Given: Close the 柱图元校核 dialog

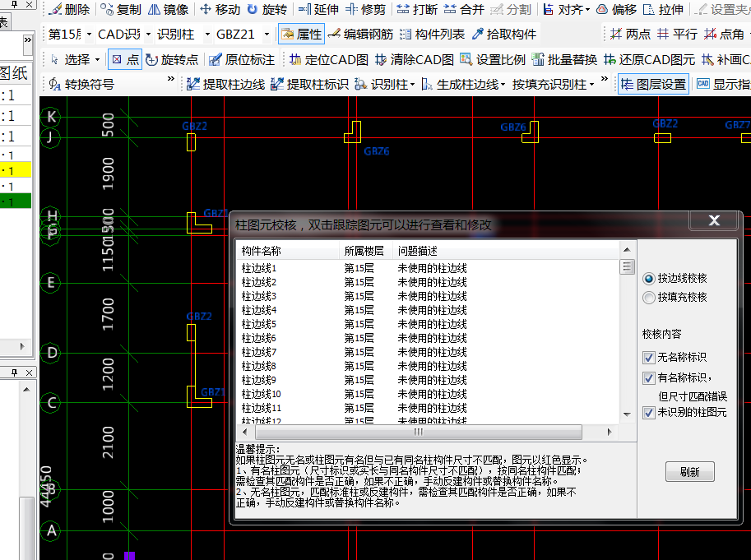Looking at the screenshot, I should click(714, 220).
